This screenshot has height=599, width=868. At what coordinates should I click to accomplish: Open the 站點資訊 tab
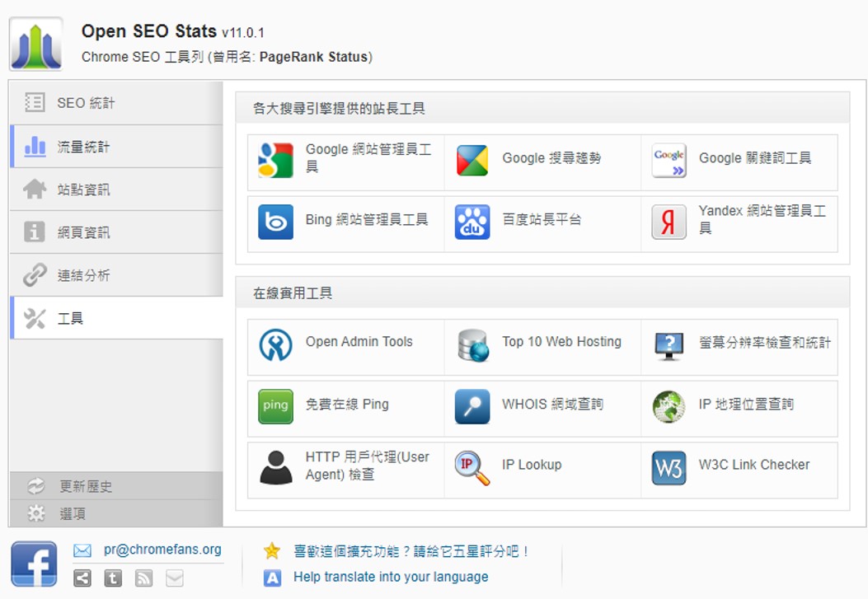click(116, 190)
